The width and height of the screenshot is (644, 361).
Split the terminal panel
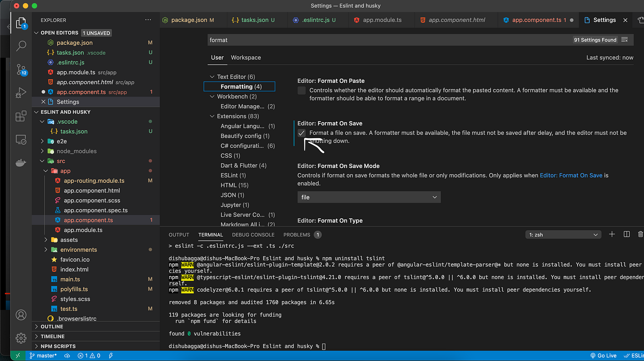tap(627, 234)
